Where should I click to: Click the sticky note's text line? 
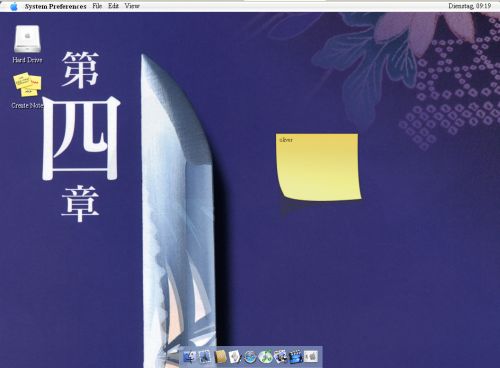point(286,140)
